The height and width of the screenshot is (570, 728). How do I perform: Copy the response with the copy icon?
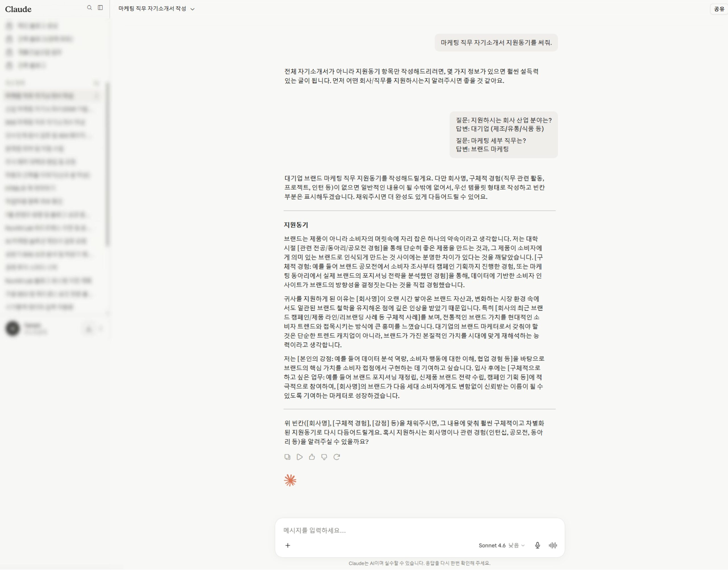pos(287,457)
